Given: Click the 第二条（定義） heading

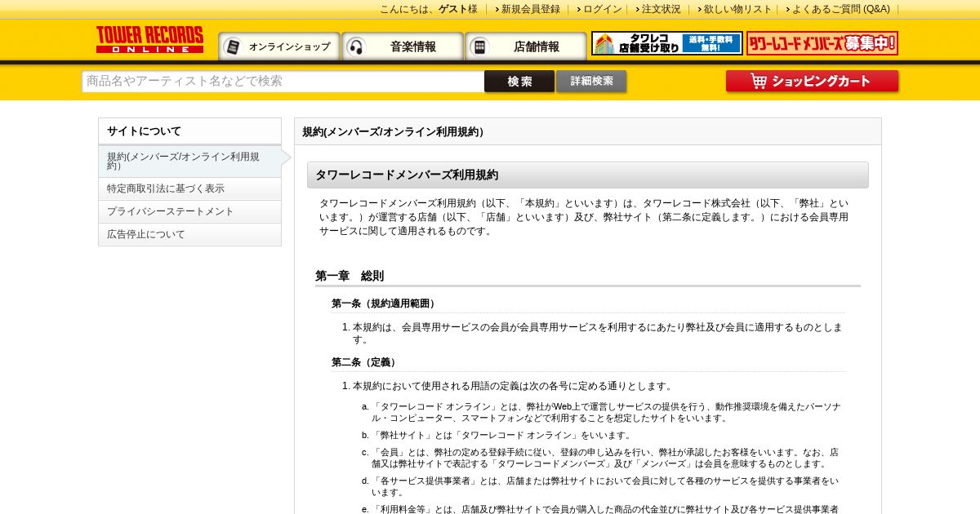Looking at the screenshot, I should [366, 362].
